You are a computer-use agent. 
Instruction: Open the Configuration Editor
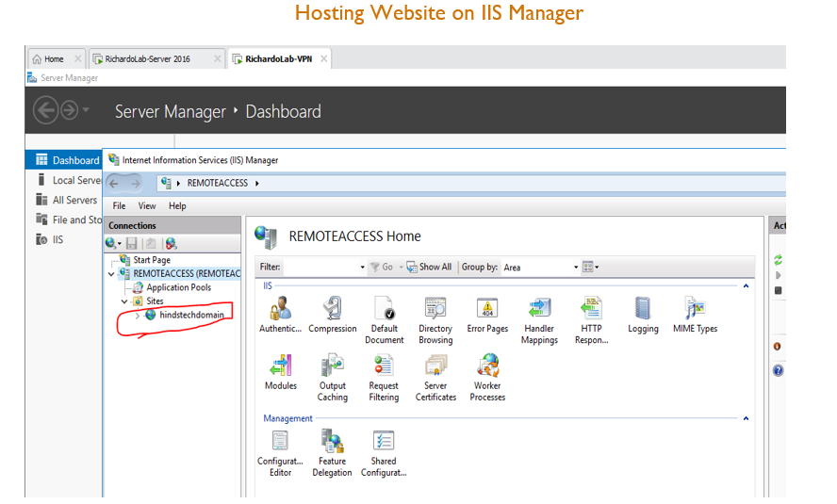point(280,453)
